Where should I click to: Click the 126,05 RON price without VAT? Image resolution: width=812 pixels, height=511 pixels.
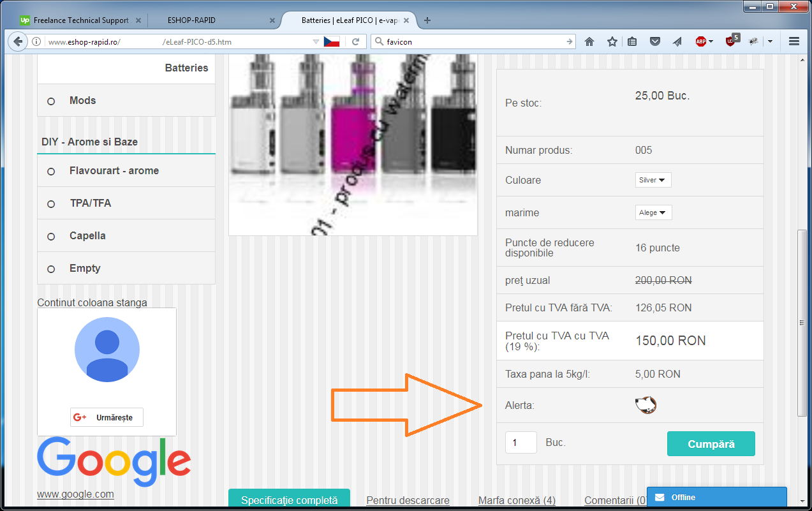tap(663, 307)
